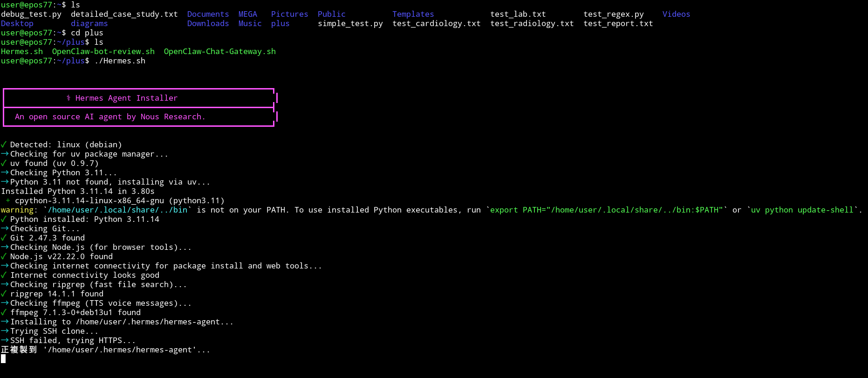Click the '正複製到' cloning status line
The width and height of the screenshot is (868, 378).
pyautogui.click(x=106, y=350)
